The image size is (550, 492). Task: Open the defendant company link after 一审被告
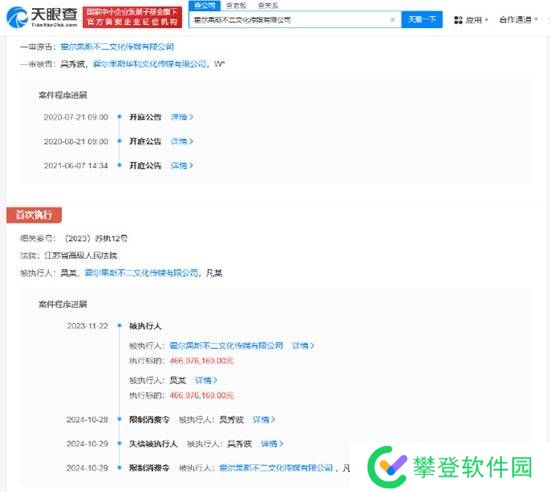pyautogui.click(x=150, y=64)
